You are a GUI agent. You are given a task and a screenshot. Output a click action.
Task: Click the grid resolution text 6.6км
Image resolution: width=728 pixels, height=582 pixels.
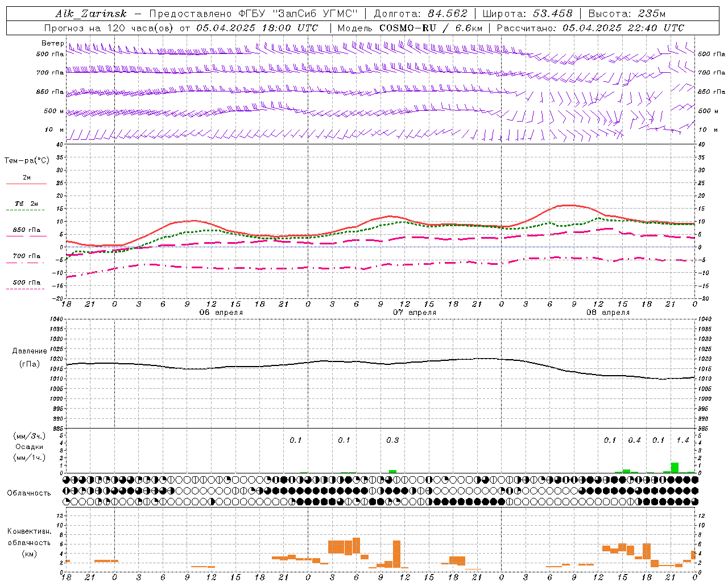pos(469,28)
